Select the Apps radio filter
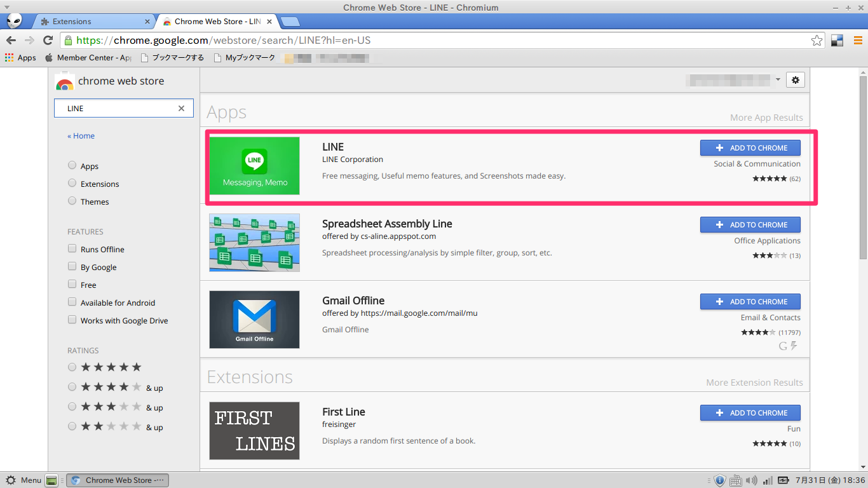This screenshot has height=488, width=868. (x=72, y=166)
